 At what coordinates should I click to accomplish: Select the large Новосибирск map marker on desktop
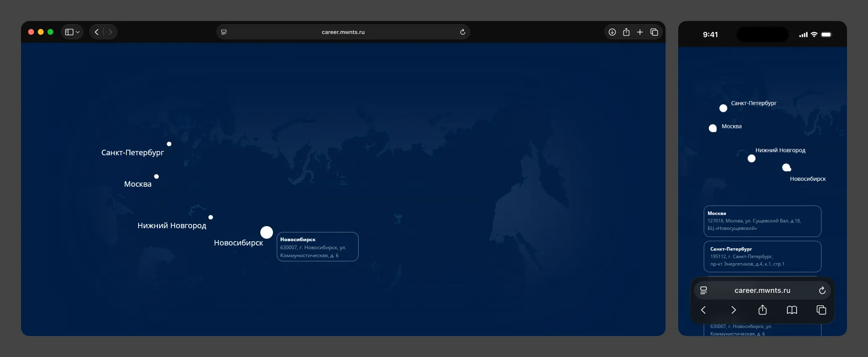tap(267, 232)
